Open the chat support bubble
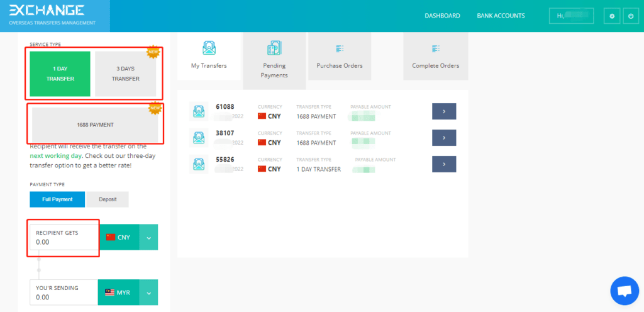The height and width of the screenshot is (312, 644). click(625, 291)
